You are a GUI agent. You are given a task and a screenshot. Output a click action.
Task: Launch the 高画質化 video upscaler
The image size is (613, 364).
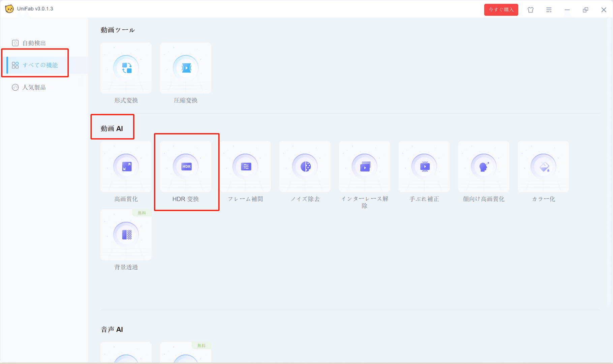[x=126, y=166]
